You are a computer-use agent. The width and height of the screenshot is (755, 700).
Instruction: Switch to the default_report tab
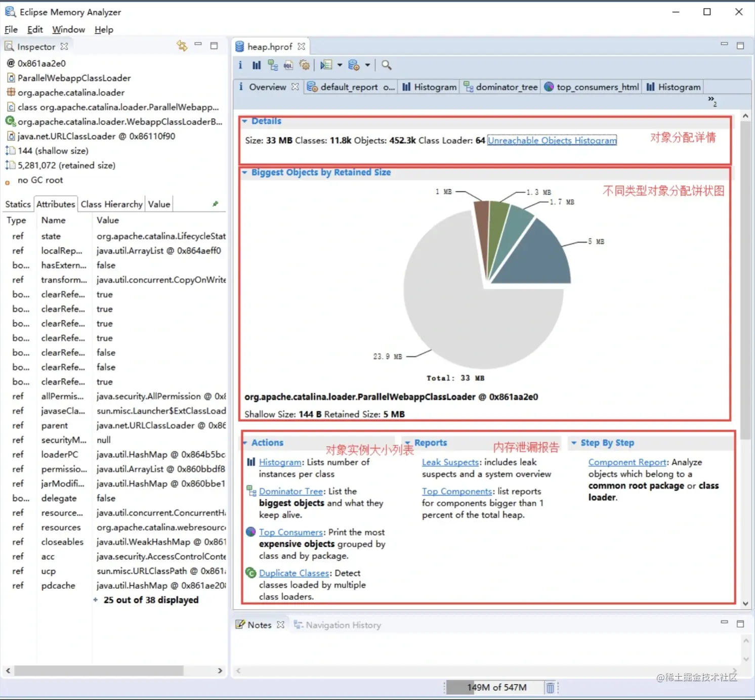pyautogui.click(x=350, y=86)
